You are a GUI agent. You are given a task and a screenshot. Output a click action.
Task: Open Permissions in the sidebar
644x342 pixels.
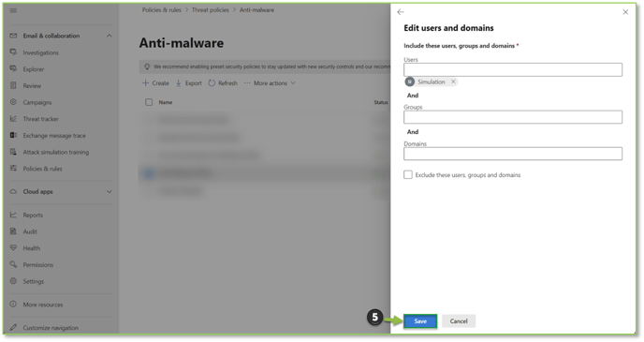(37, 265)
